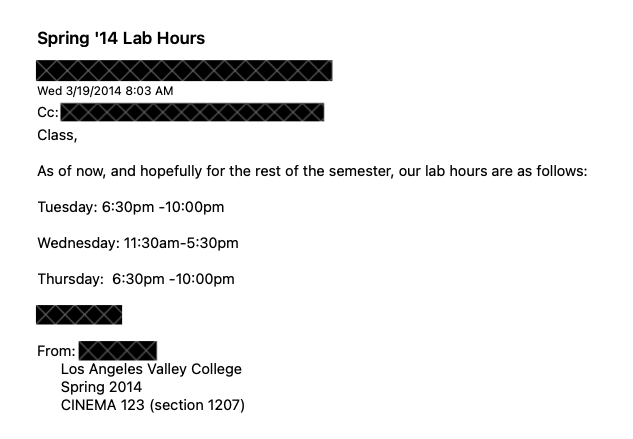Click the redacted sender name under the subject
The width and height of the screenshot is (633, 439).
184,70
